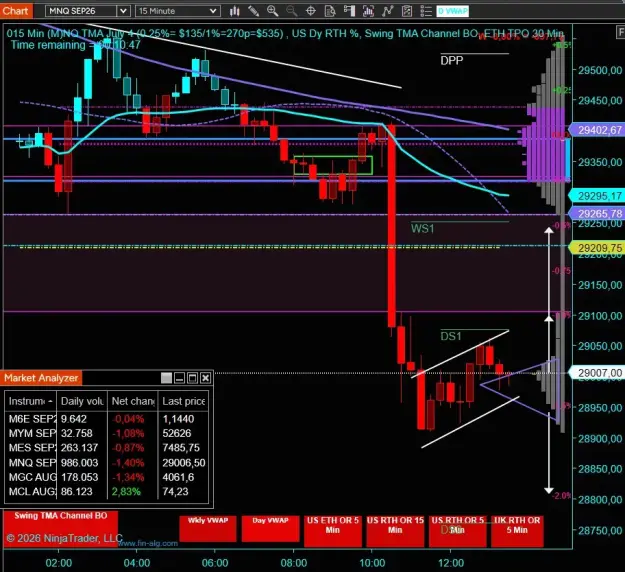Click the 986.003 daily volume cell
This screenshot has height=572, width=625.
point(79,462)
